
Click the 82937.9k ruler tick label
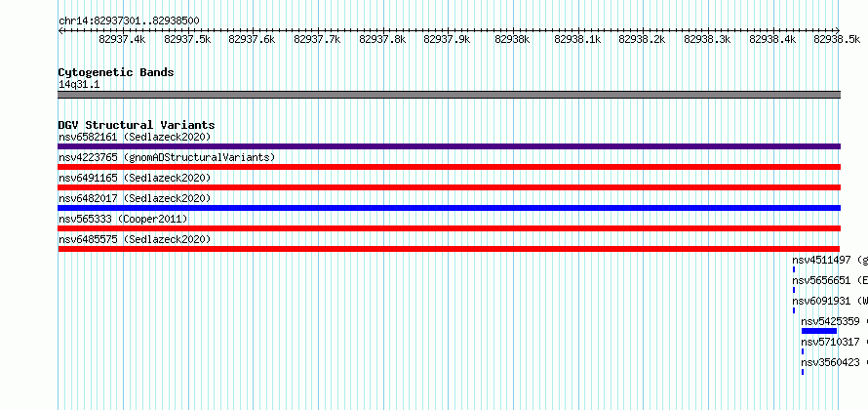(448, 39)
